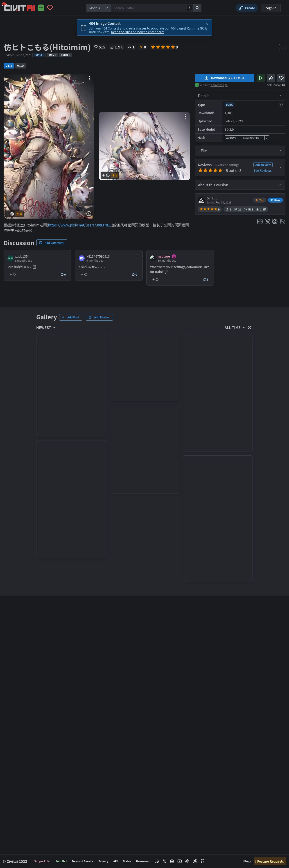Open options menu on first preview image
The height and width of the screenshot is (868, 289).
(89, 78)
